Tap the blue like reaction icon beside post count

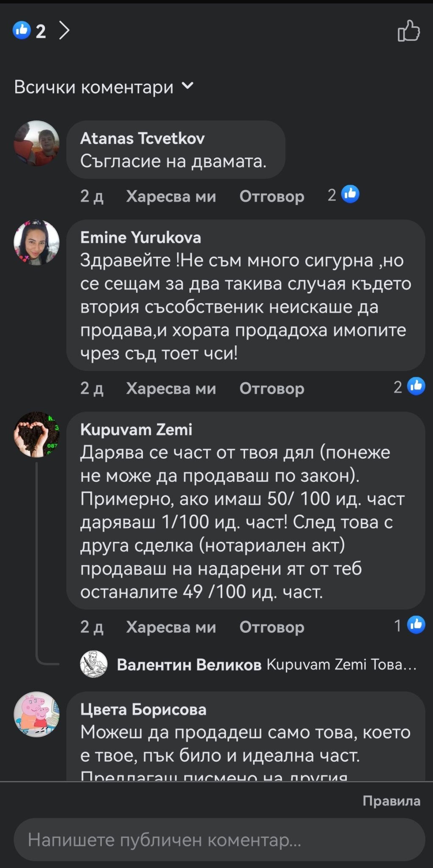click(x=22, y=31)
